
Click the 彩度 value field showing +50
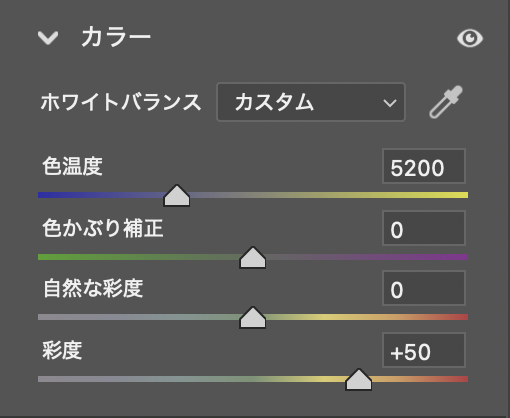pyautogui.click(x=424, y=350)
